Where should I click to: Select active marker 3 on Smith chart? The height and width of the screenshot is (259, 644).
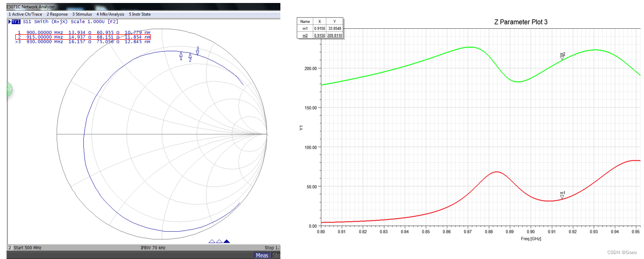(x=198, y=52)
